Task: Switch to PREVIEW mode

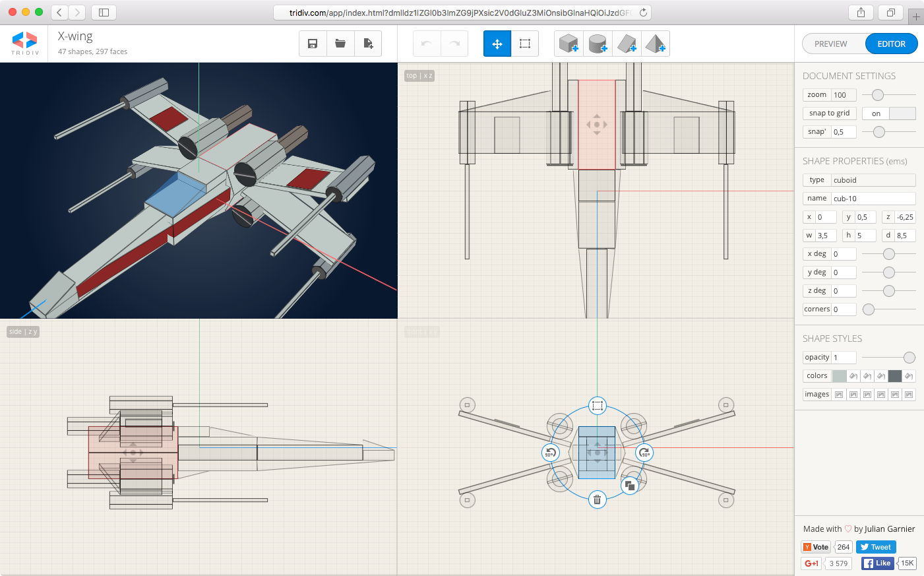Action: click(830, 44)
